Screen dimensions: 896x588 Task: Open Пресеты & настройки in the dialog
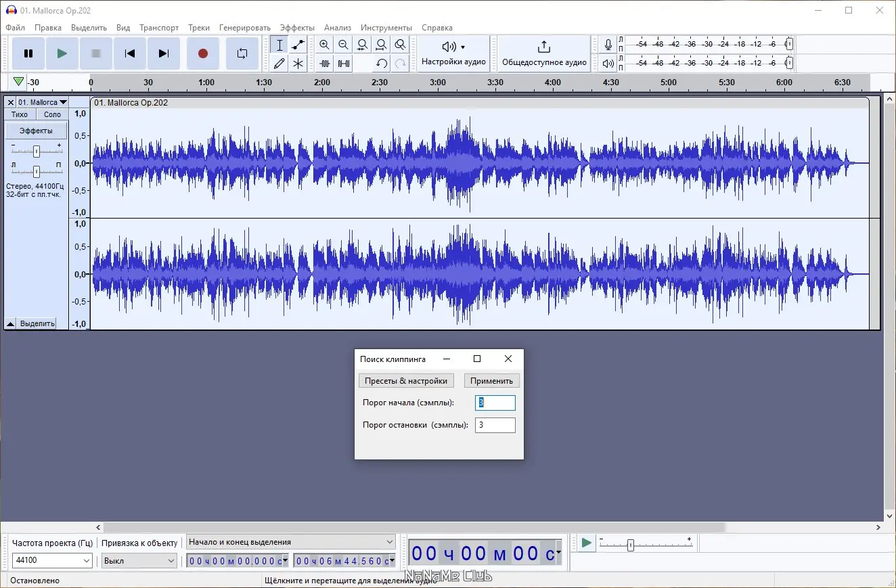(406, 381)
